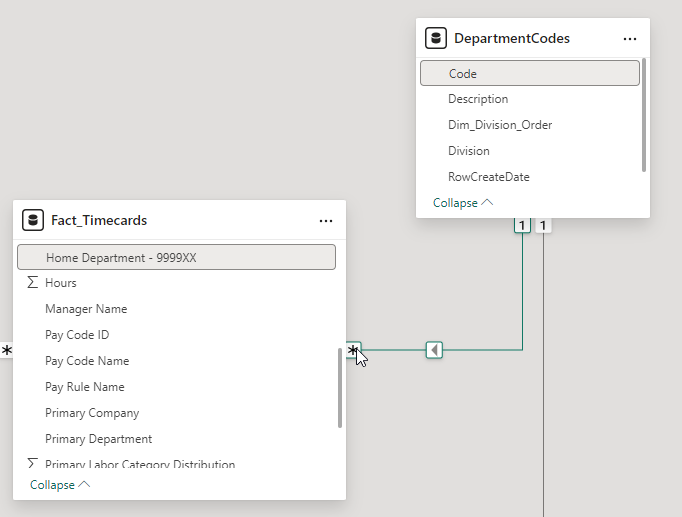Screen dimensions: 682x517
Task: Click the DepartmentCodes table title
Action: (x=512, y=38)
